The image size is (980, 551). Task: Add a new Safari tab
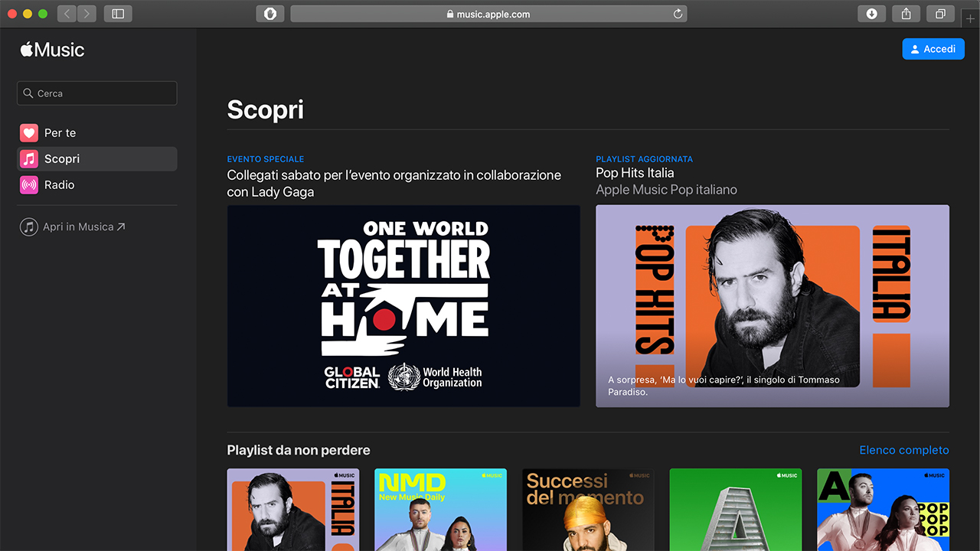click(971, 18)
